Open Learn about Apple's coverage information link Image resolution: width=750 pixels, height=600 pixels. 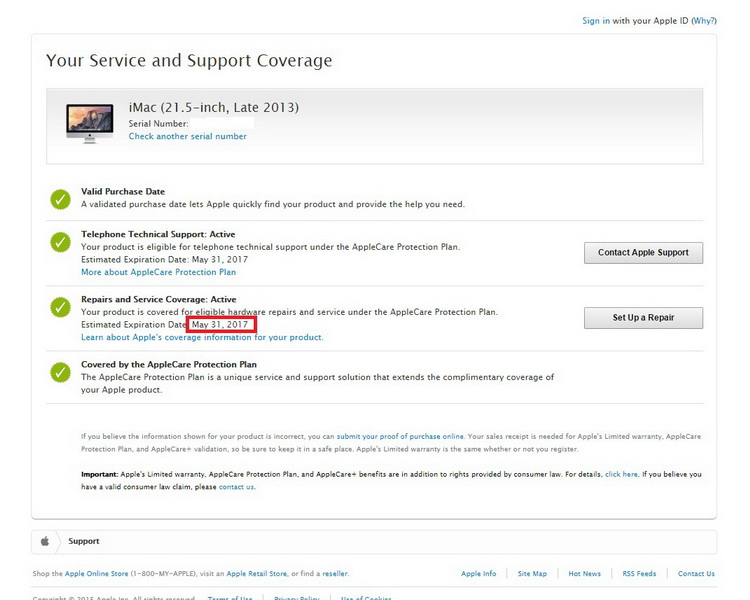click(201, 337)
